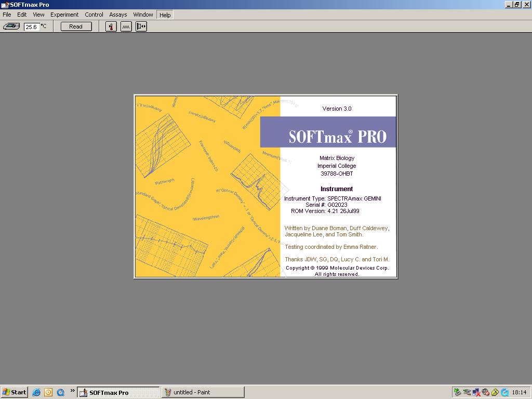Restore down the SOFTmax Pro window
The width and height of the screenshot is (532, 399).
(517, 5)
